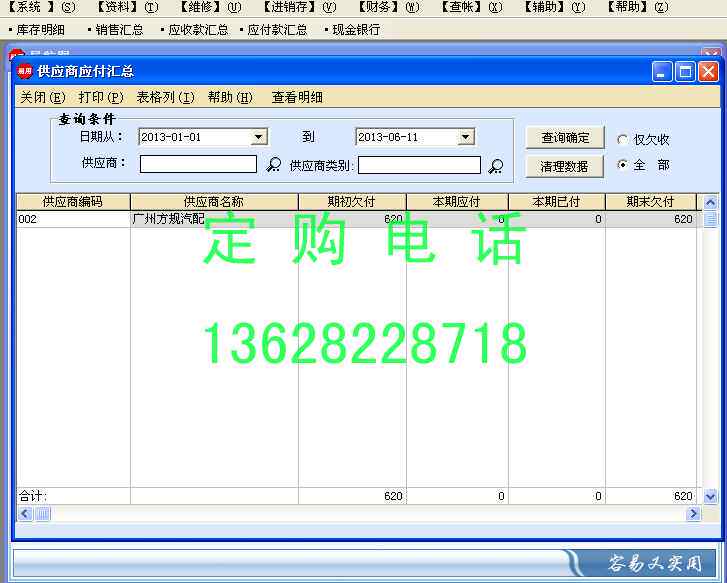
Task: Click the 本期已付 column header
Action: point(557,202)
